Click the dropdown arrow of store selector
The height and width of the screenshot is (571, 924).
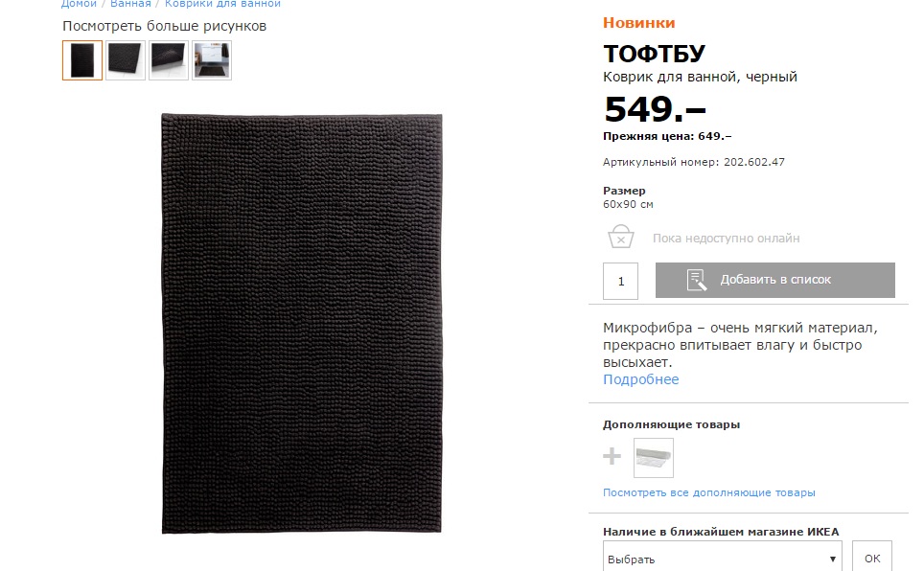(x=833, y=560)
